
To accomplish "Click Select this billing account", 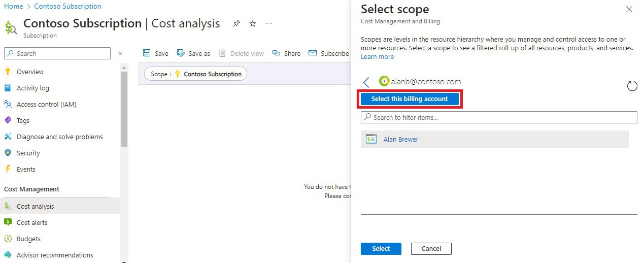I will [410, 98].
